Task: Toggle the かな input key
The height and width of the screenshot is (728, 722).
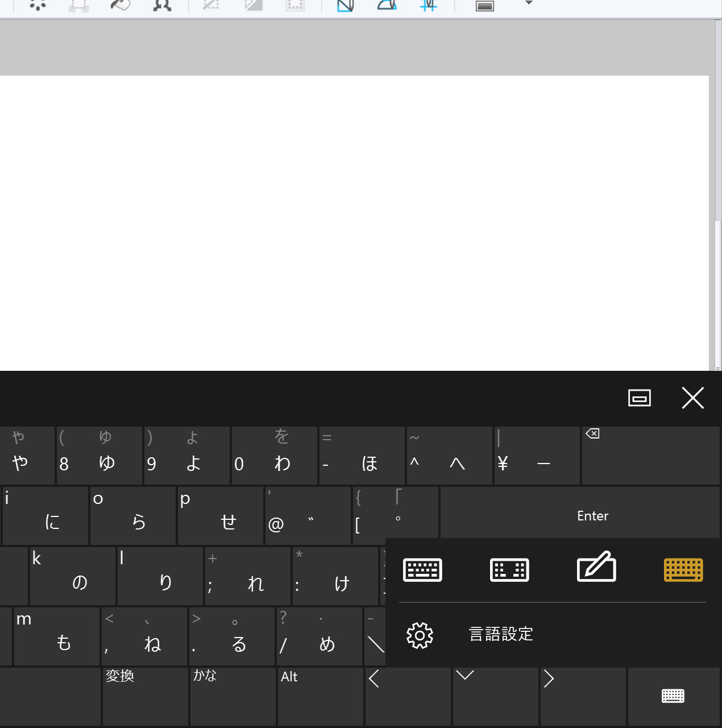Action: click(x=233, y=696)
